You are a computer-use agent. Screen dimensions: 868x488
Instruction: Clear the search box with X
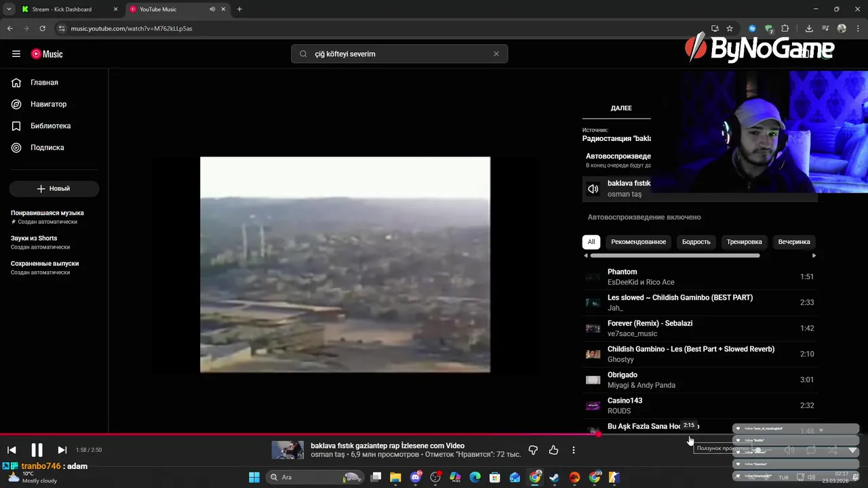(x=496, y=54)
